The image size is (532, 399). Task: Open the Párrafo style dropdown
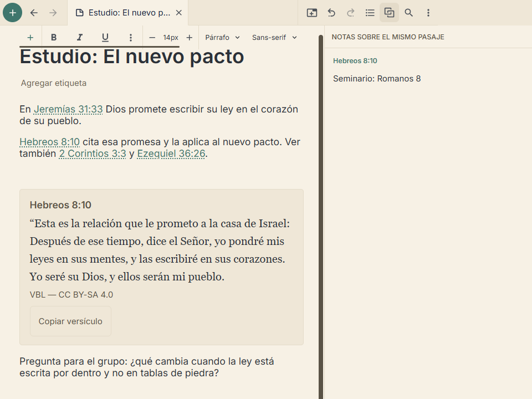point(222,37)
